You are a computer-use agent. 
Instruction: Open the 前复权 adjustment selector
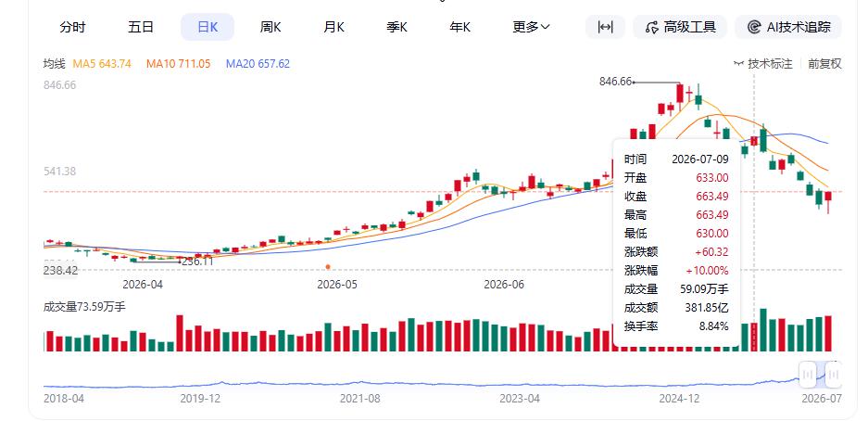tap(824, 64)
